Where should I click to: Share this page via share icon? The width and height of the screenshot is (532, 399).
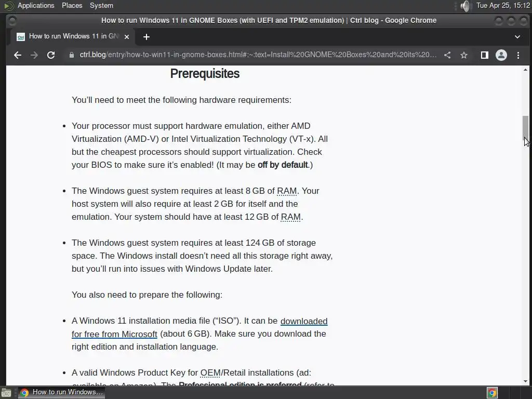click(447, 55)
